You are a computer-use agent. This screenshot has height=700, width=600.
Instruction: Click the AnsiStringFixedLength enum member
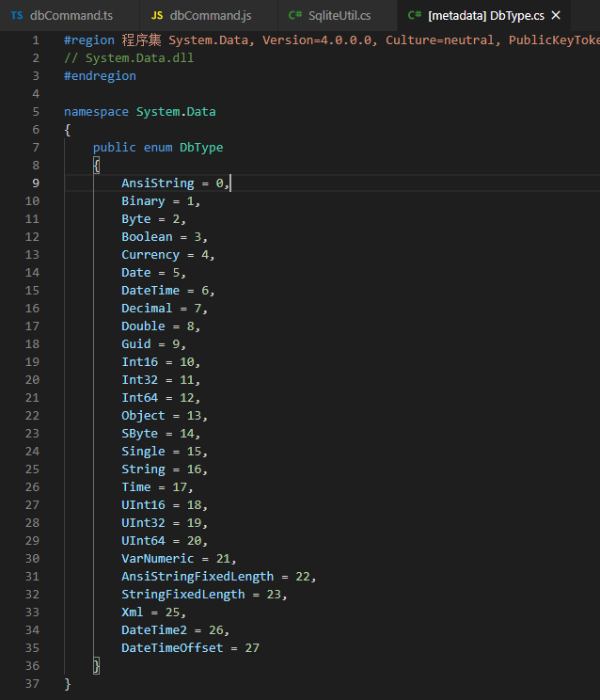pos(197,576)
